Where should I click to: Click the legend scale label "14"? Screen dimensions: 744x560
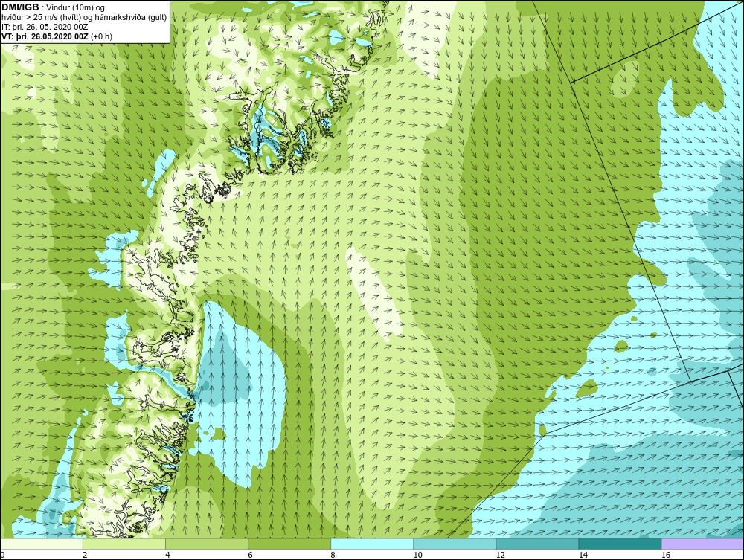(x=583, y=555)
